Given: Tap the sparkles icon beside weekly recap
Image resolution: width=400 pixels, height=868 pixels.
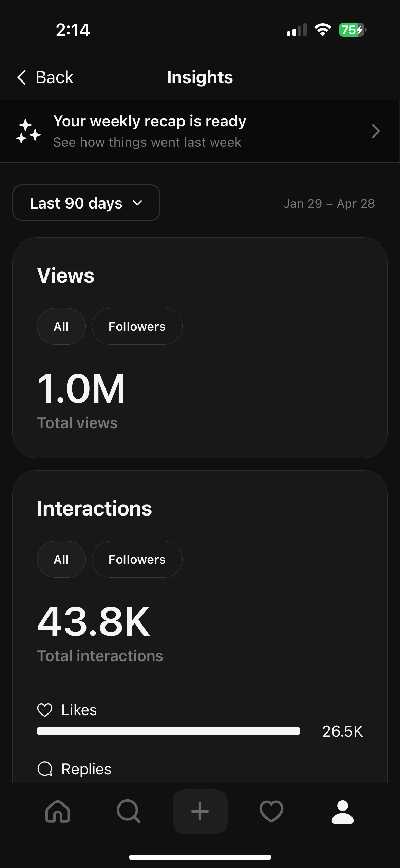Looking at the screenshot, I should coord(28,131).
